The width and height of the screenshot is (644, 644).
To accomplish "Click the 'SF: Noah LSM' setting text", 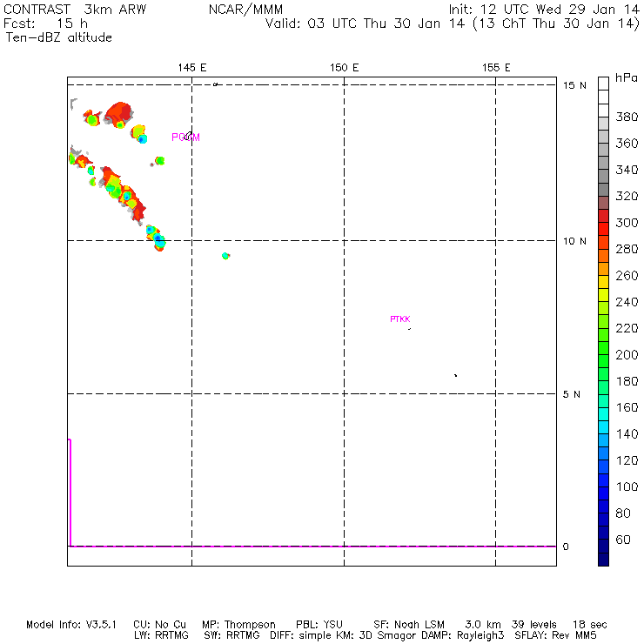I will coord(409,625).
